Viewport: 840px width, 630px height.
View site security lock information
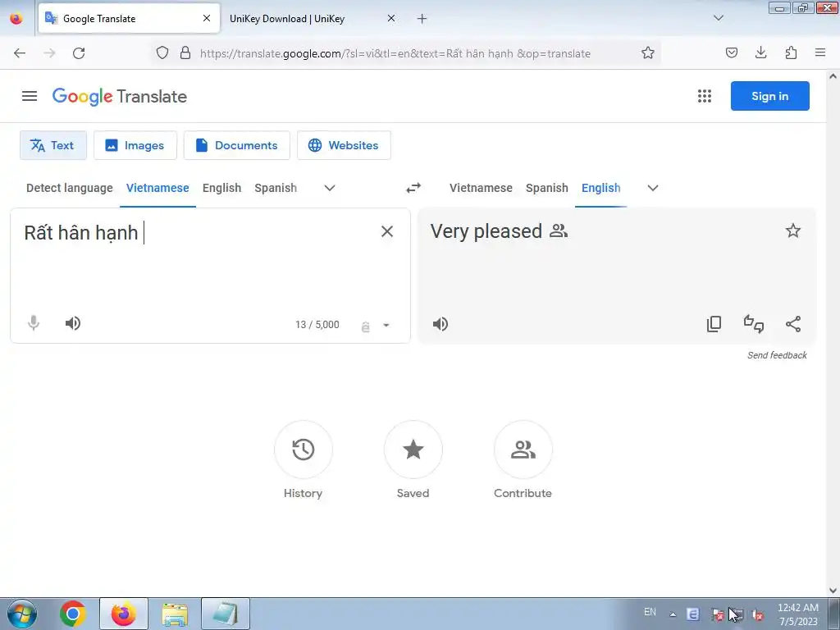coord(185,52)
